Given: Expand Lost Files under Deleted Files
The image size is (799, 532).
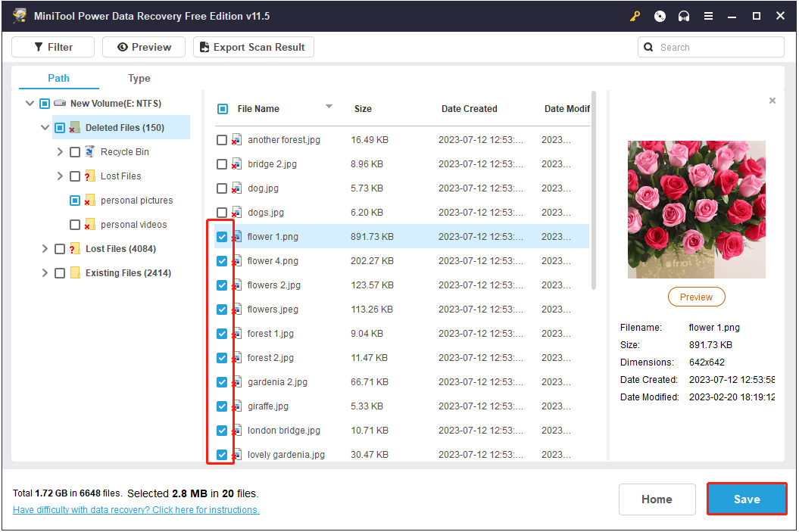Looking at the screenshot, I should click(60, 176).
